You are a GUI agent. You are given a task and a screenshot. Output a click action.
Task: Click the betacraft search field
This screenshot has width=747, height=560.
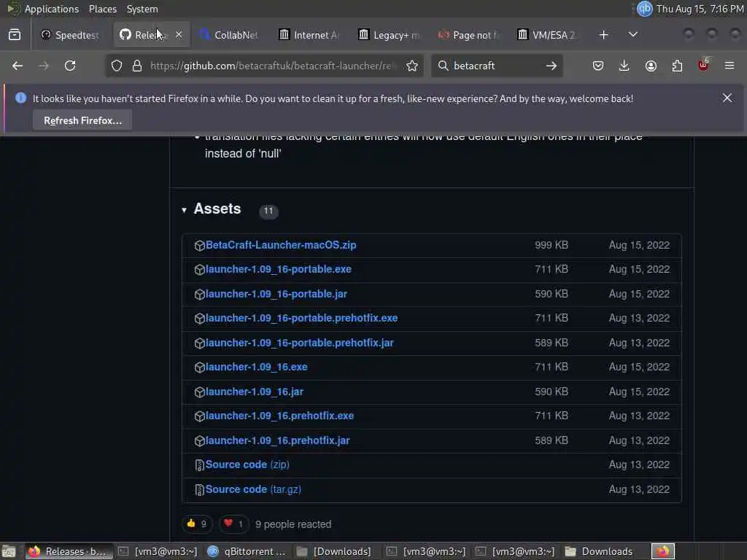(495, 66)
